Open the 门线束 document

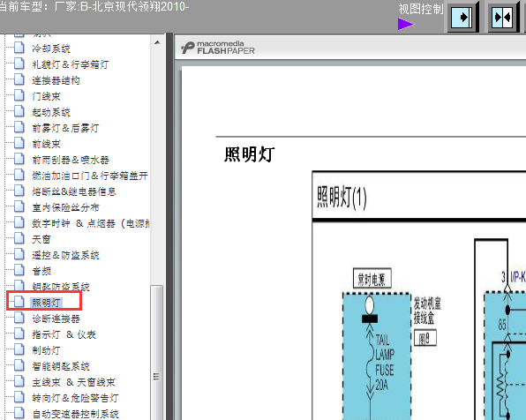pos(46,96)
